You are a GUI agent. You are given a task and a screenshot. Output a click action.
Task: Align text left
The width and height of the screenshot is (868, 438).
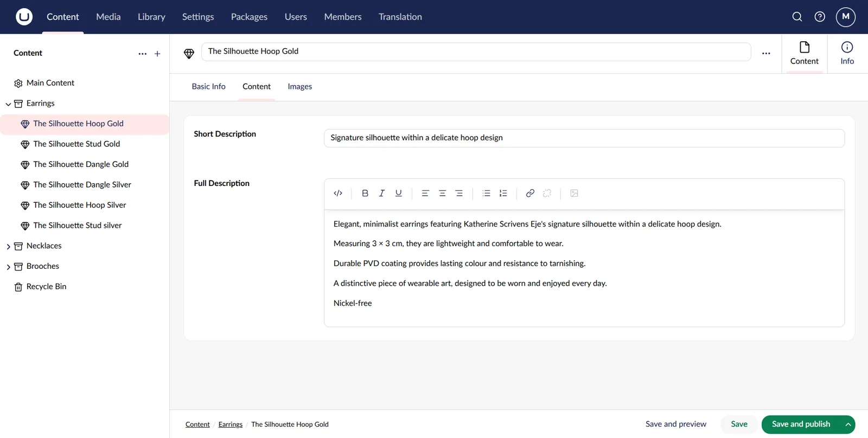425,193
